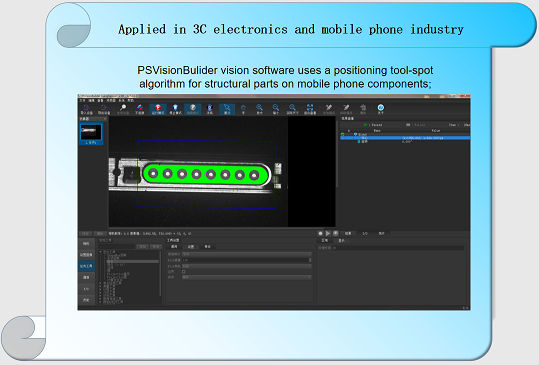The width and height of the screenshot is (539, 365).
Task: Click the fit-to-window corner brackets icon
Action: click(310, 109)
